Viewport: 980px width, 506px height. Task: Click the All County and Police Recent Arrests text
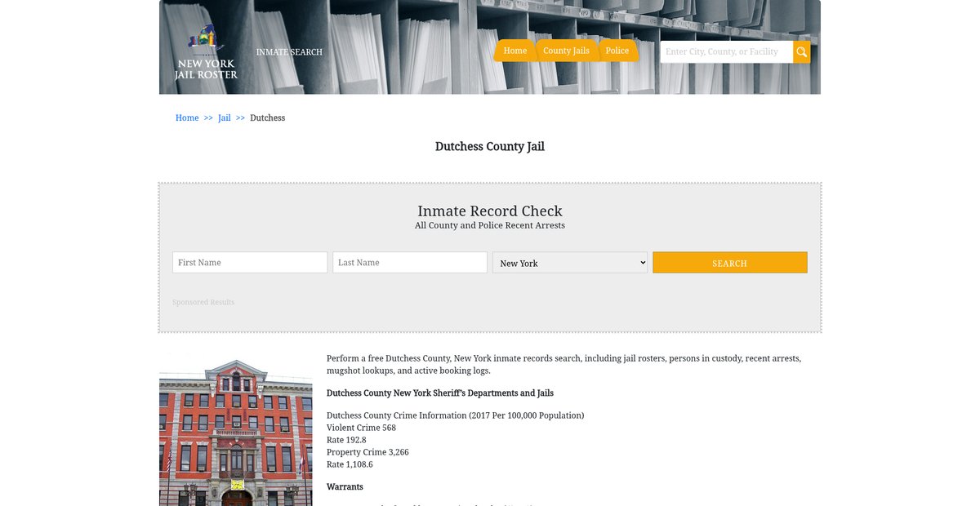490,225
